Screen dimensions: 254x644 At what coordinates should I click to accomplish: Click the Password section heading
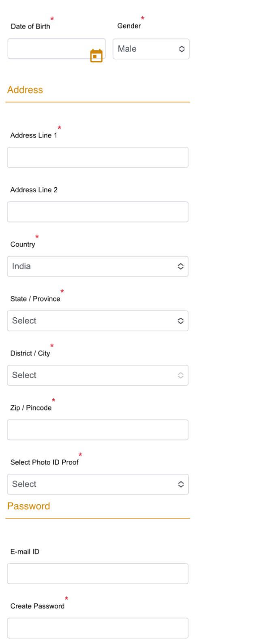coord(29,506)
